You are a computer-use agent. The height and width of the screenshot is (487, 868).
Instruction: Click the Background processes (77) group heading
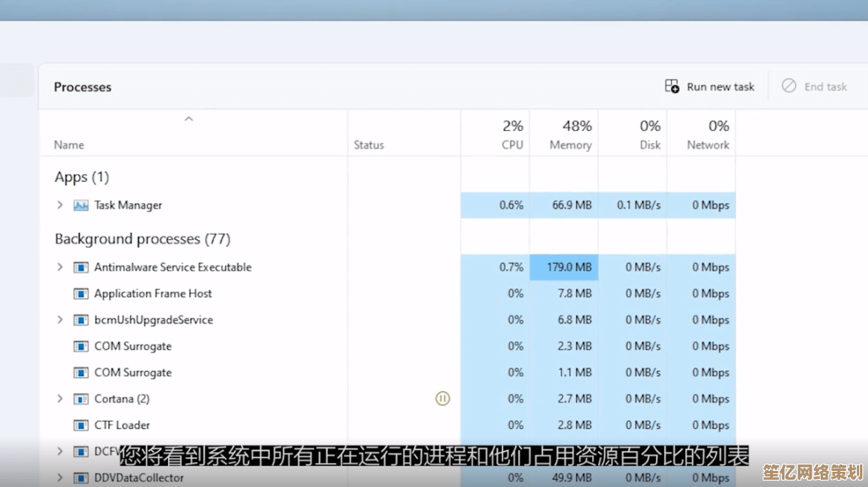point(142,239)
